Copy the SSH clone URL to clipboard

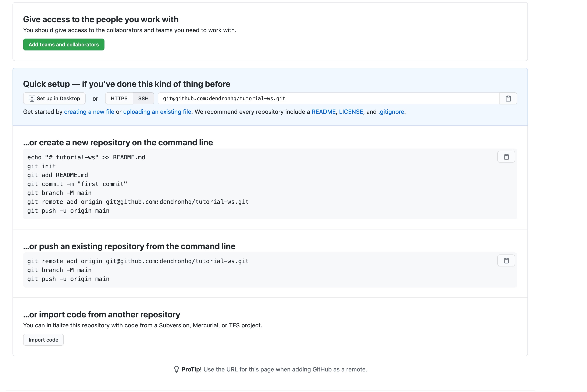(508, 99)
